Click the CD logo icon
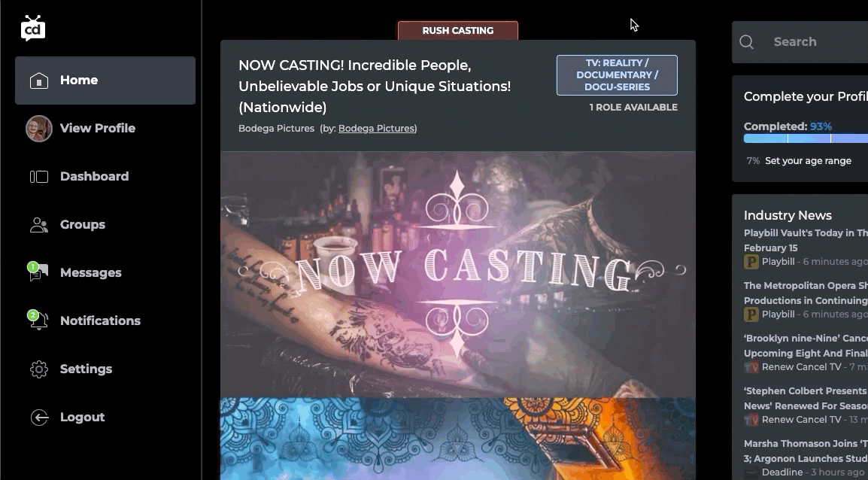Viewport: 868px width, 480px height. [x=33, y=29]
